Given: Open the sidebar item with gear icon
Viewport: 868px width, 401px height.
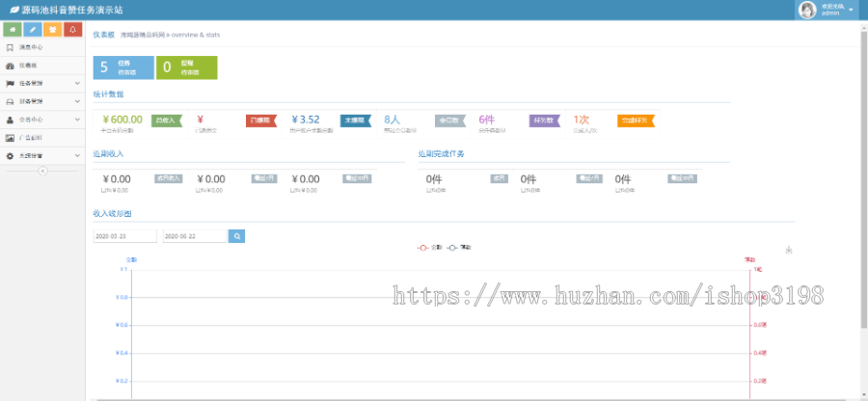Looking at the screenshot, I should tap(42, 156).
